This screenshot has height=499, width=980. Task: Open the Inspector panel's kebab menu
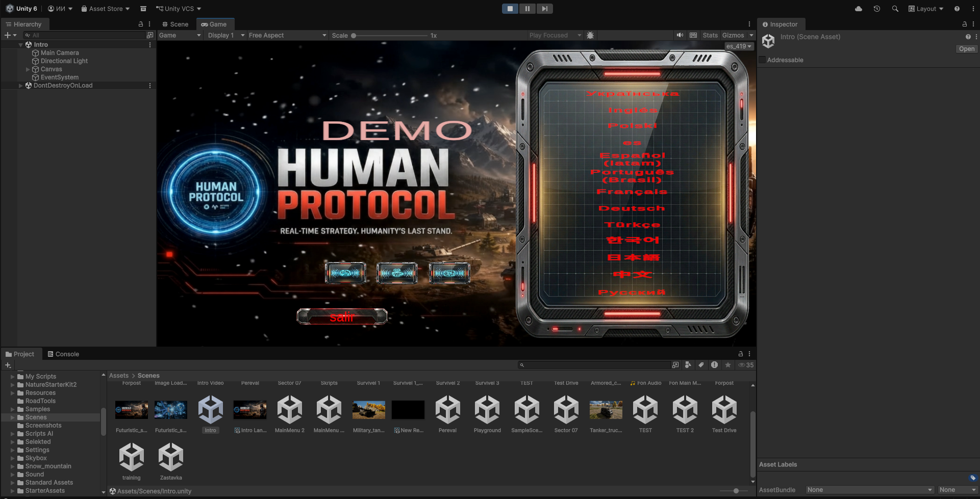point(974,24)
